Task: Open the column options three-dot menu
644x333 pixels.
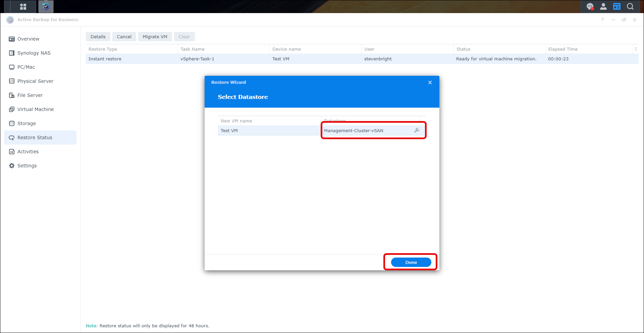Action: coord(636,49)
